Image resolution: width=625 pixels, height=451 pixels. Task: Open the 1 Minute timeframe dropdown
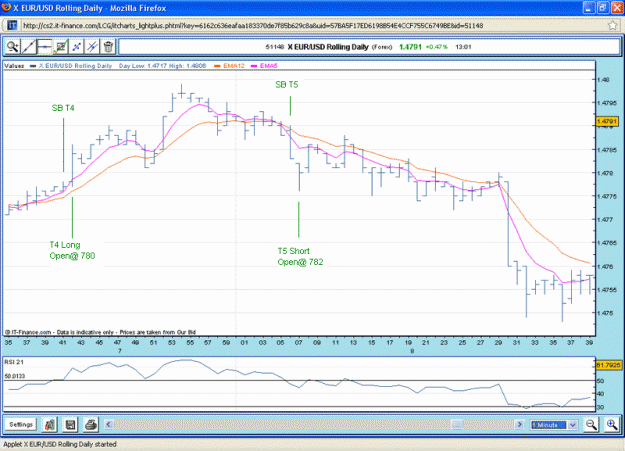554,425
